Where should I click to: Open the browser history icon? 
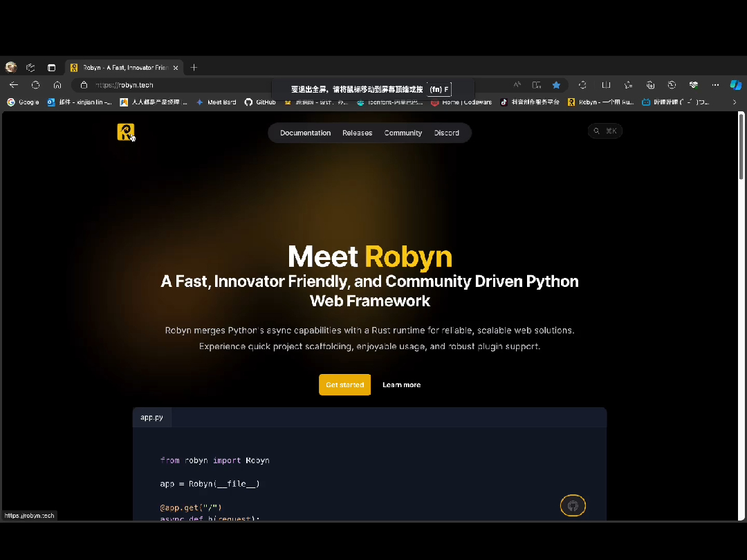tap(671, 84)
